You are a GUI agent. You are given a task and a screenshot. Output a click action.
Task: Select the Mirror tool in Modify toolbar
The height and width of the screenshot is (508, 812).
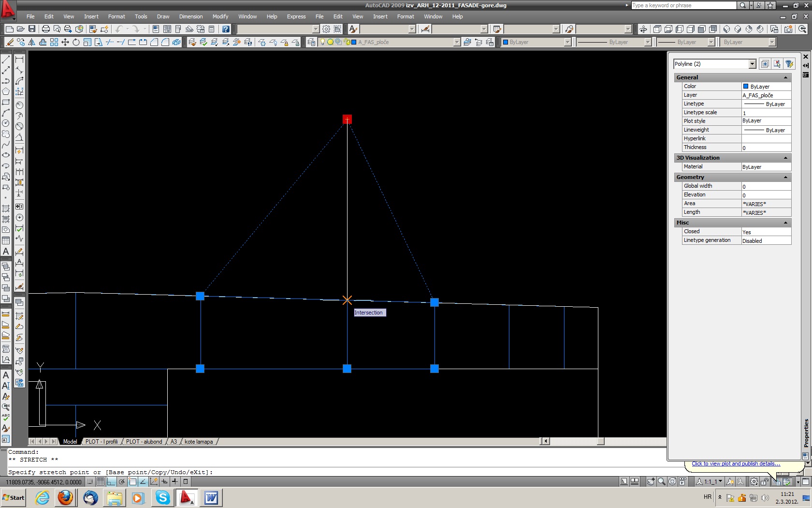(32, 42)
